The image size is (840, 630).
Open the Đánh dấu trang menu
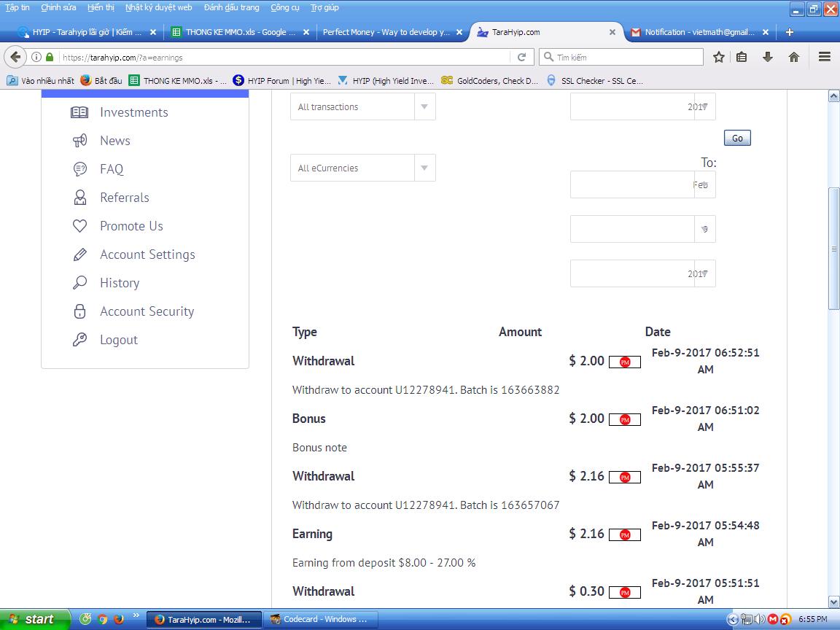tap(231, 7)
